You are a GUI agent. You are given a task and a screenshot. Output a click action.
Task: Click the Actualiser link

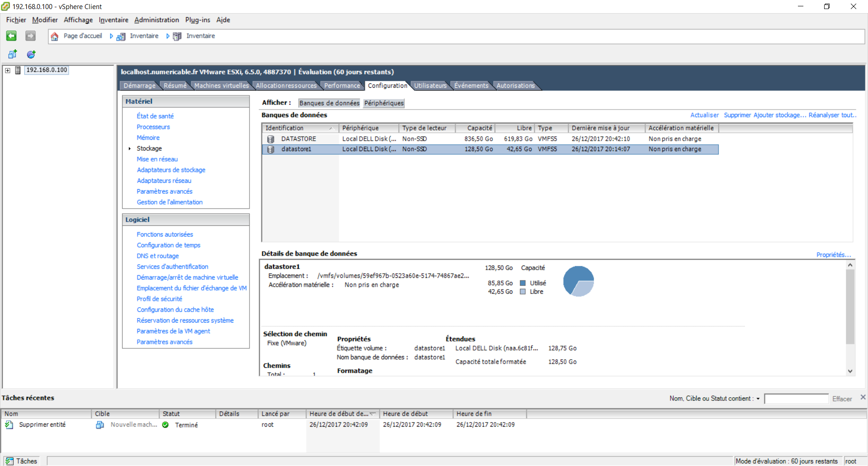tap(704, 115)
